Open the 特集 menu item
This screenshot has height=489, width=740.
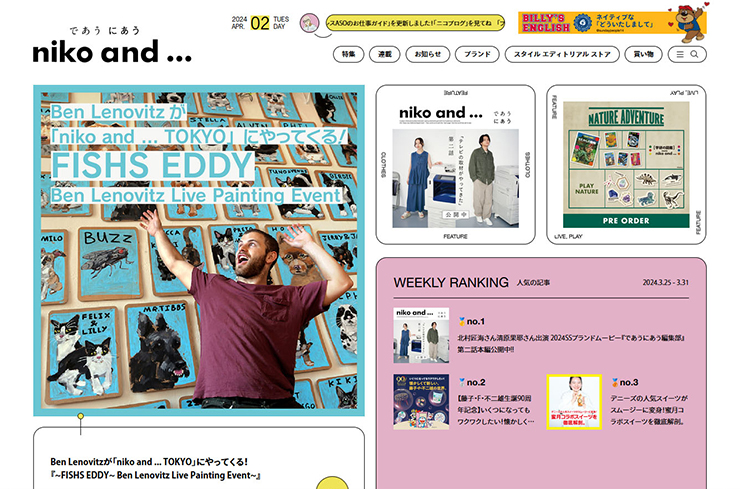point(348,54)
